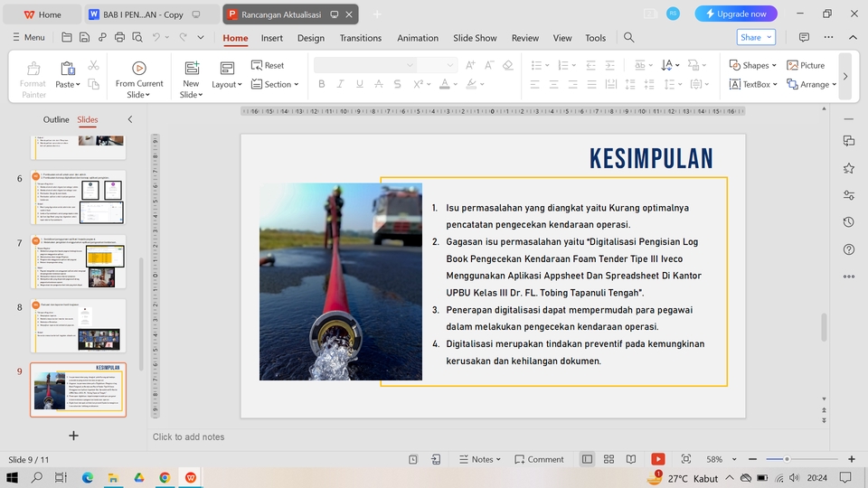Apply left text alignment
The height and width of the screenshot is (488, 868).
(x=534, y=85)
